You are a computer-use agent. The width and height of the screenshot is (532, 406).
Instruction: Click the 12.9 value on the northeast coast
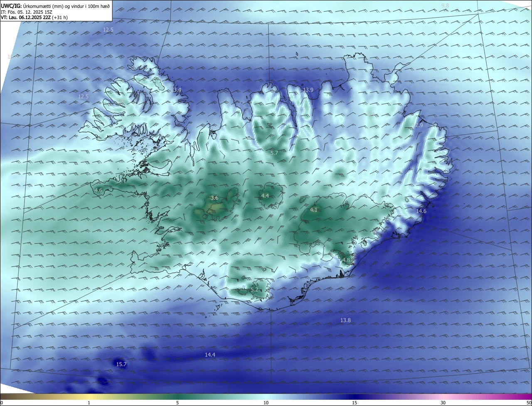(418, 125)
